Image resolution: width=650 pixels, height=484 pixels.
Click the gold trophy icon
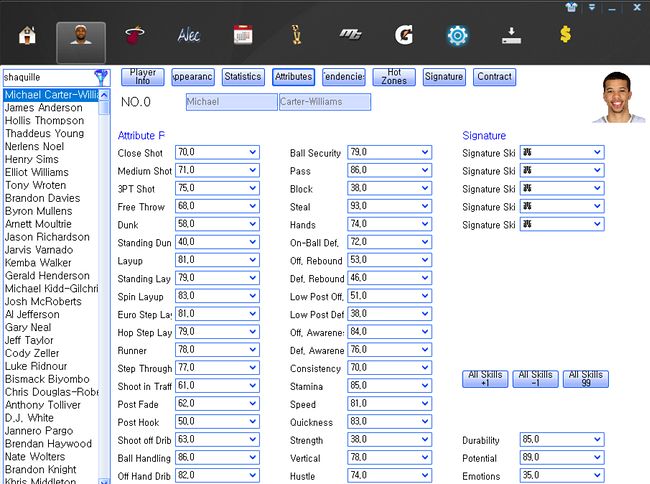click(x=296, y=37)
